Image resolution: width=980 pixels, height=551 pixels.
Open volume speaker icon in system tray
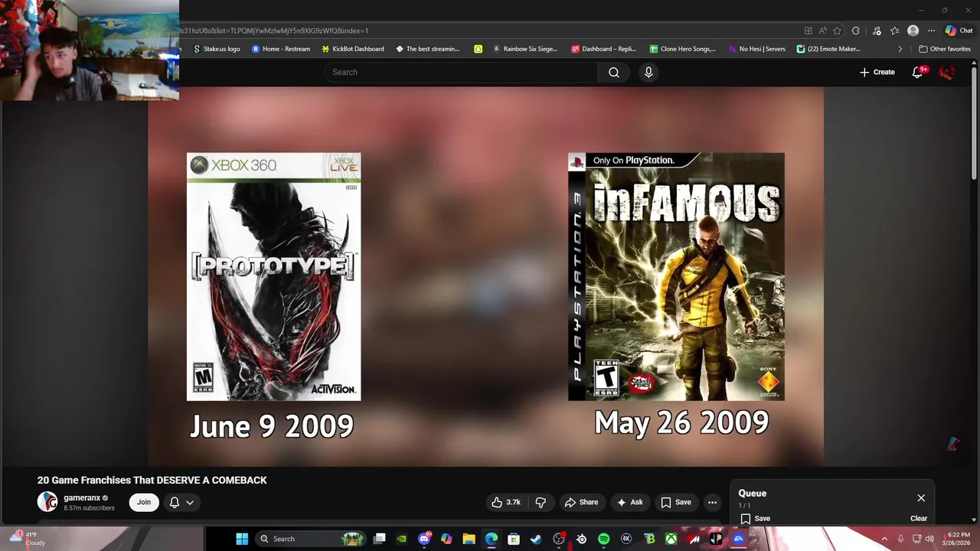coord(929,539)
